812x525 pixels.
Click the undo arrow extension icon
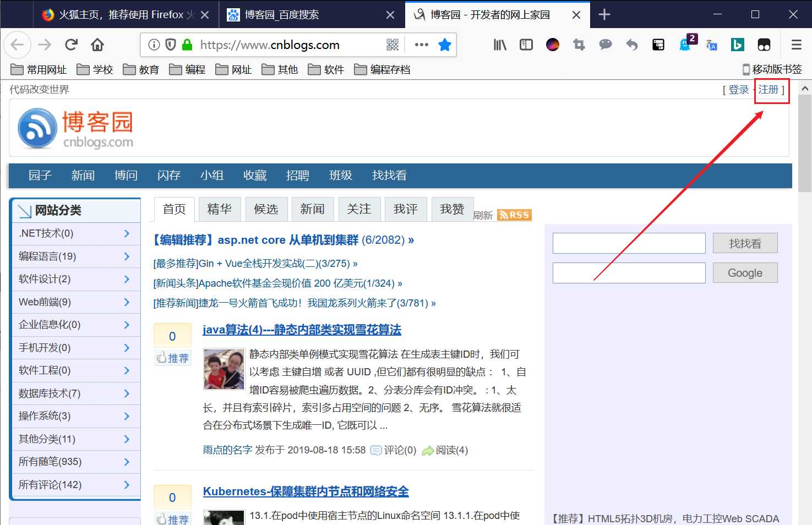(x=632, y=45)
